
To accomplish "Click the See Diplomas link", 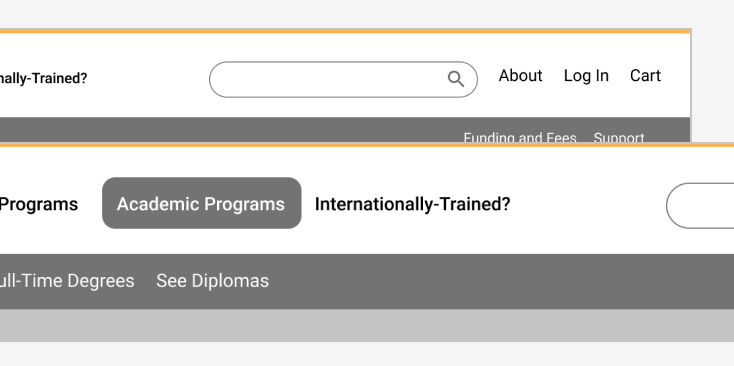I will [x=213, y=281].
